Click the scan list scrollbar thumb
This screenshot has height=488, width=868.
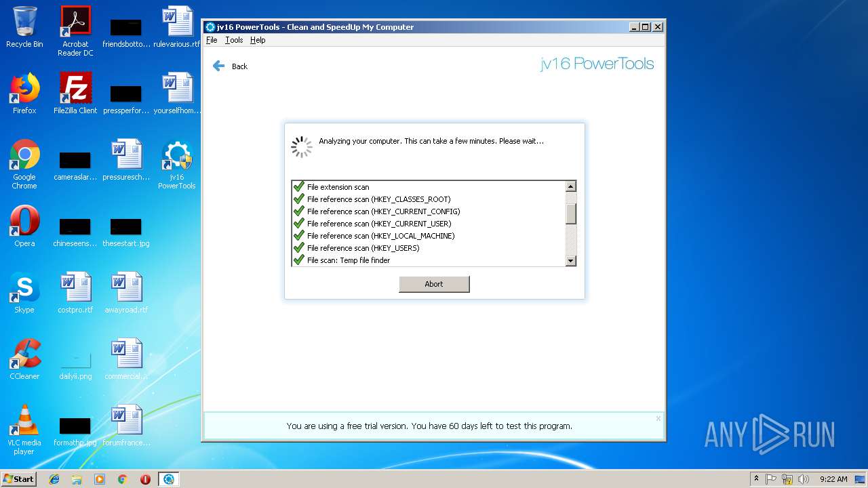[571, 213]
